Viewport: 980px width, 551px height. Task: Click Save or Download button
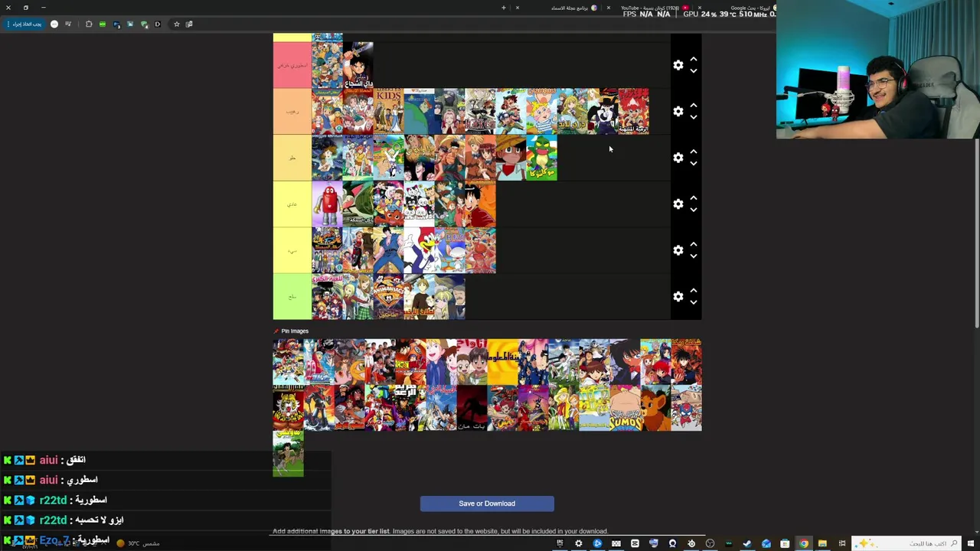487,504
